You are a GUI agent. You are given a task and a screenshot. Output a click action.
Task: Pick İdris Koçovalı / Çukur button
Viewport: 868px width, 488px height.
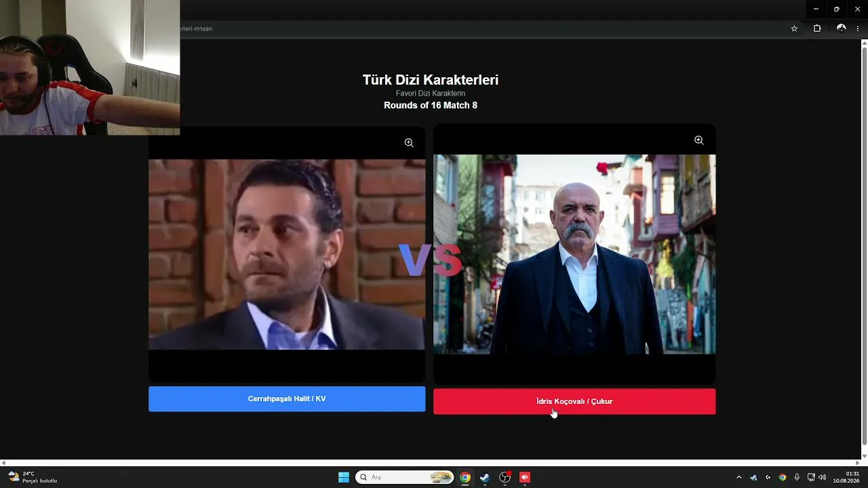(x=574, y=401)
